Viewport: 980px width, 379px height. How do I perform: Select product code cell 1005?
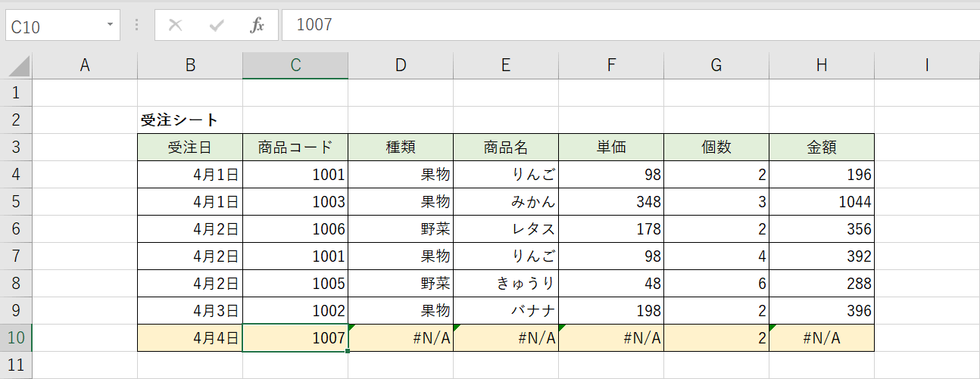295,284
